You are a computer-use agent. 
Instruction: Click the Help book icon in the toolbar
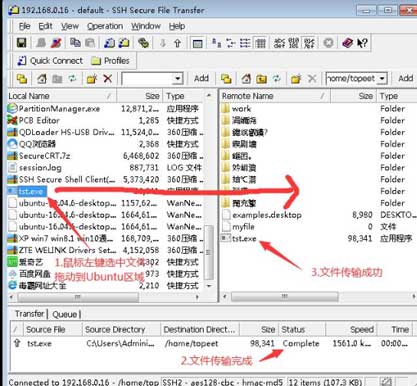(x=347, y=43)
